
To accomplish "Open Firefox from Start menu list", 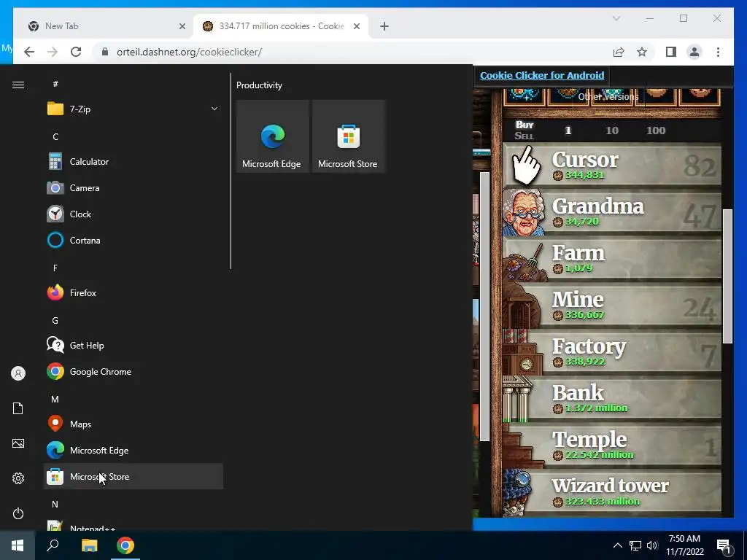I will (x=133, y=293).
